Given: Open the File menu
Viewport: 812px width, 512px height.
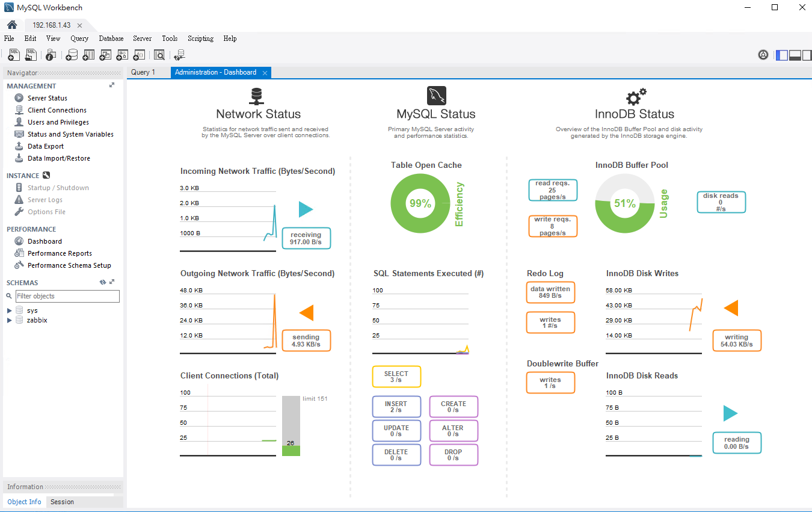Looking at the screenshot, I should [9, 39].
